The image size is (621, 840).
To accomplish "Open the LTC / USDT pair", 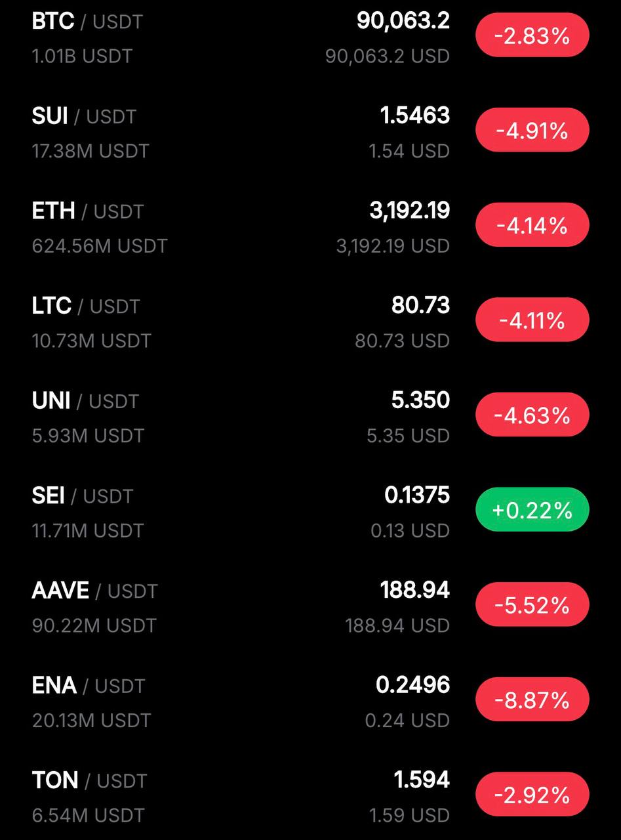I will tap(85, 306).
